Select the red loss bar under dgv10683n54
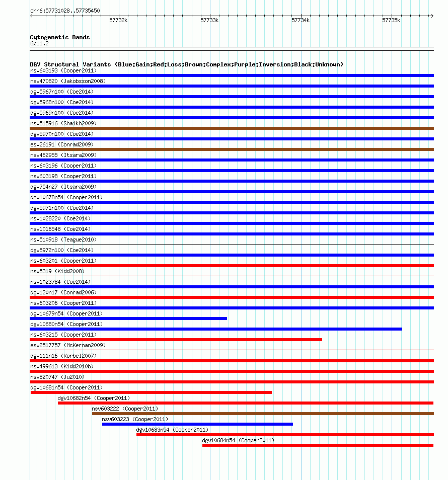This screenshot has height=480, width=448. (285, 435)
